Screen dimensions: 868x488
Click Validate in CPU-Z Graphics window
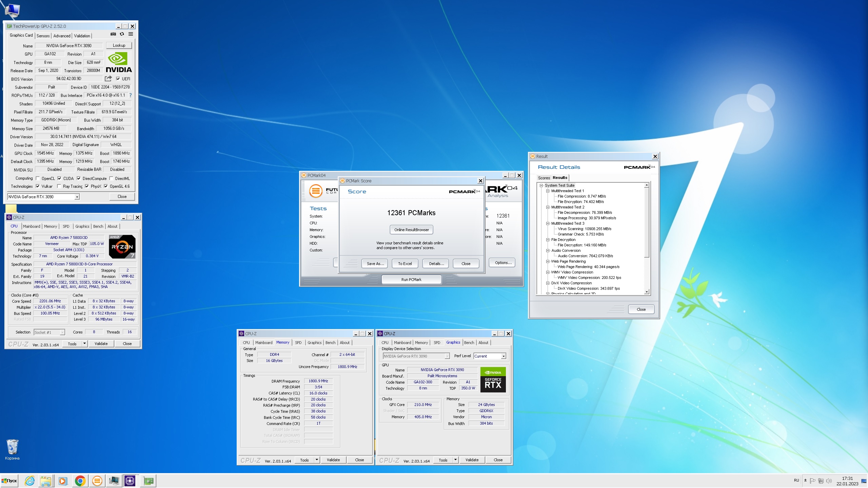472,460
